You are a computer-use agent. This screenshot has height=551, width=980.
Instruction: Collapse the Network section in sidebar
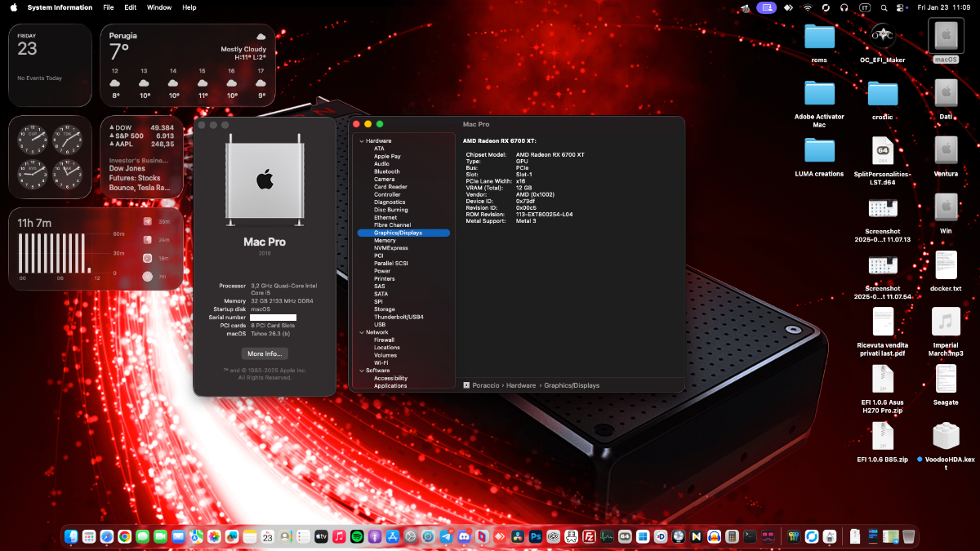click(x=361, y=332)
